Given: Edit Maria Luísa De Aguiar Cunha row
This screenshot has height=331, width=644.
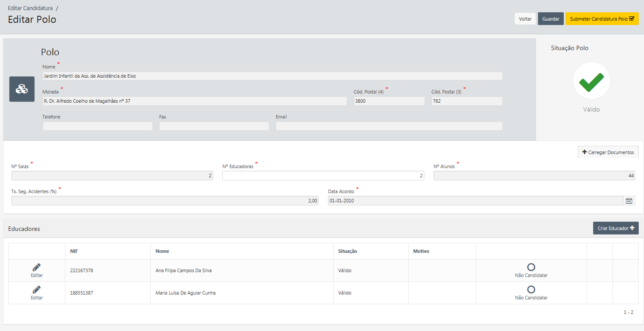Looking at the screenshot, I should pos(37,293).
